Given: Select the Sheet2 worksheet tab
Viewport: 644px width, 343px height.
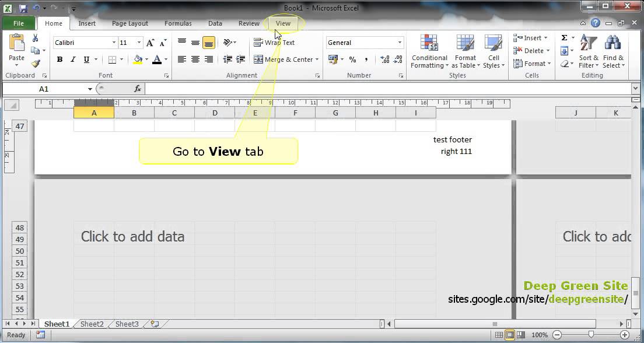Looking at the screenshot, I should (x=92, y=324).
